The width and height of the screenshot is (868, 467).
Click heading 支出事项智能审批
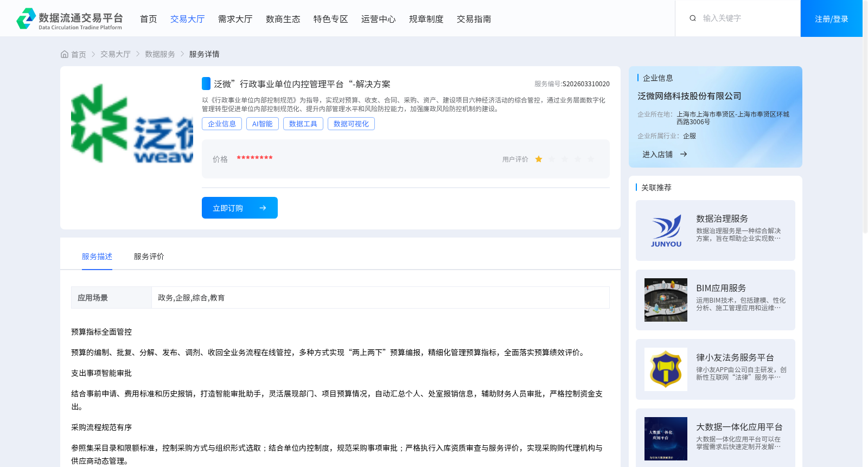tap(101, 373)
